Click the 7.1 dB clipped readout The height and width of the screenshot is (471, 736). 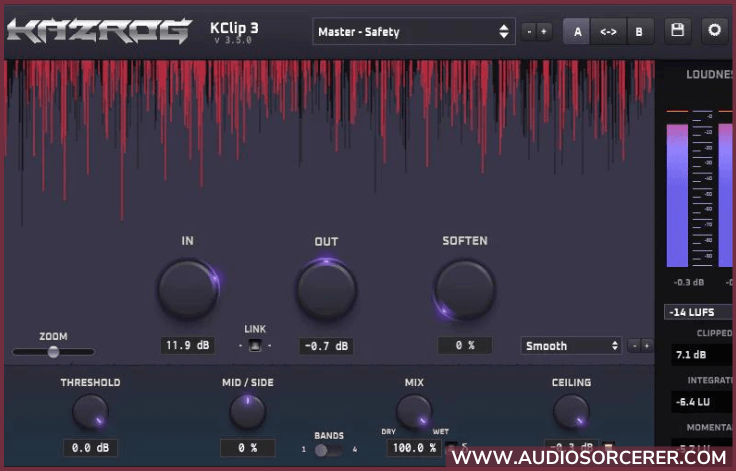[x=702, y=355]
